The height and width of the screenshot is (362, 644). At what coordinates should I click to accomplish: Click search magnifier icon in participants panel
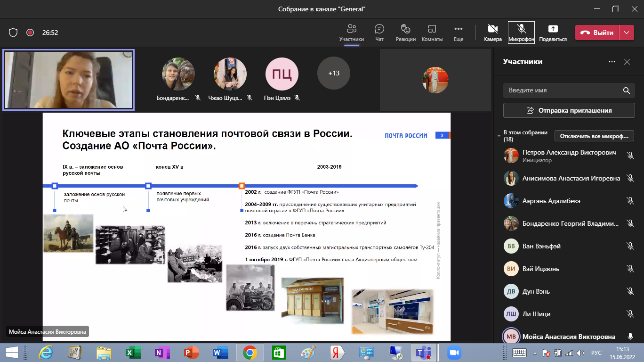626,90
